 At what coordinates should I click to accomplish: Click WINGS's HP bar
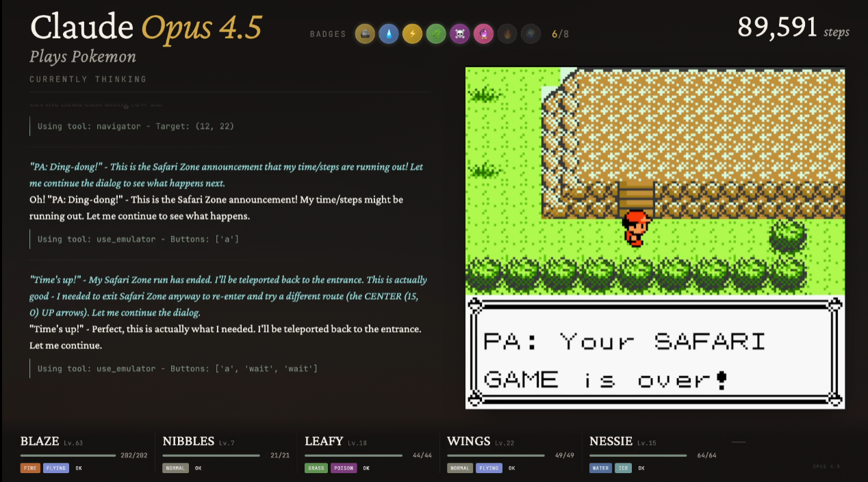pyautogui.click(x=496, y=455)
